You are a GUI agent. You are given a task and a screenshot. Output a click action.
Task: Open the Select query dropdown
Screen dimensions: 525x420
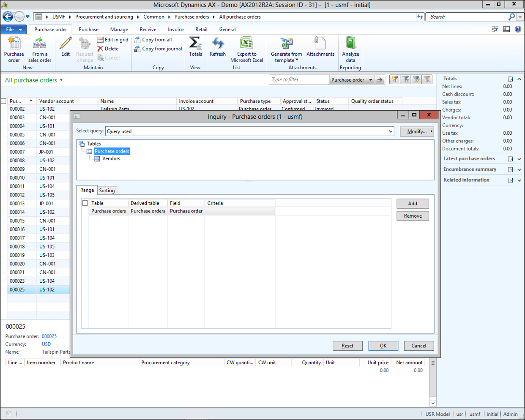[x=390, y=131]
